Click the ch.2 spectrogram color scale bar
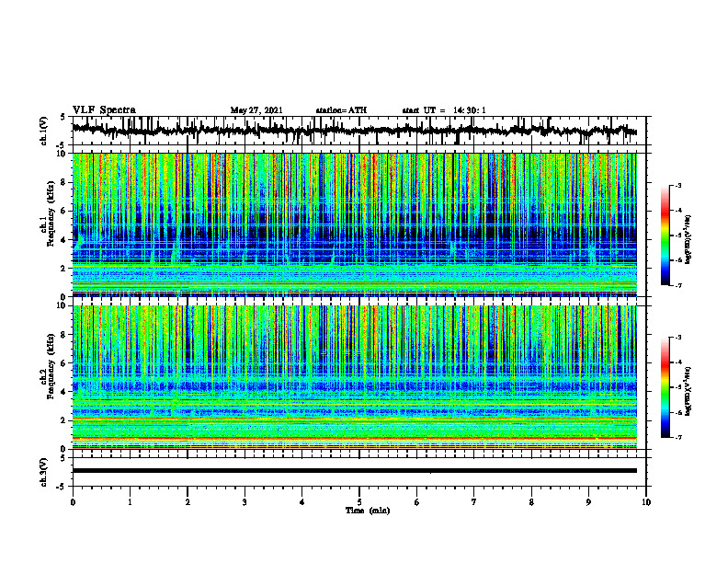The image size is (728, 563). tap(665, 387)
